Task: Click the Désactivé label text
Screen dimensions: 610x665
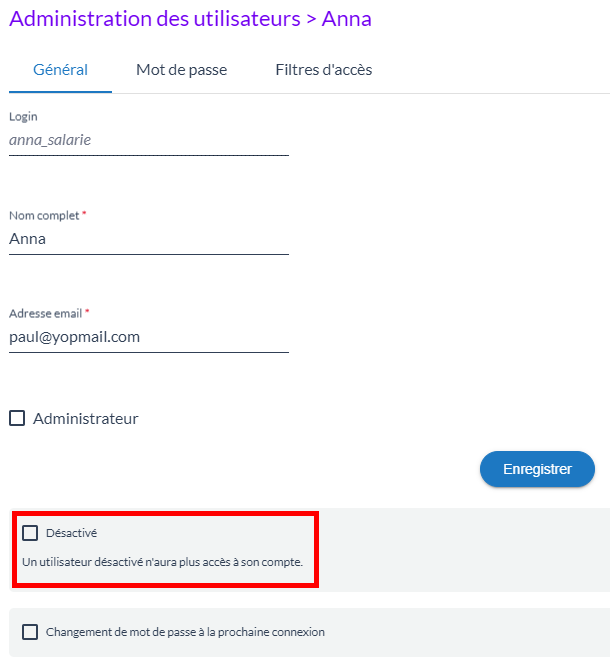Action: (71, 533)
